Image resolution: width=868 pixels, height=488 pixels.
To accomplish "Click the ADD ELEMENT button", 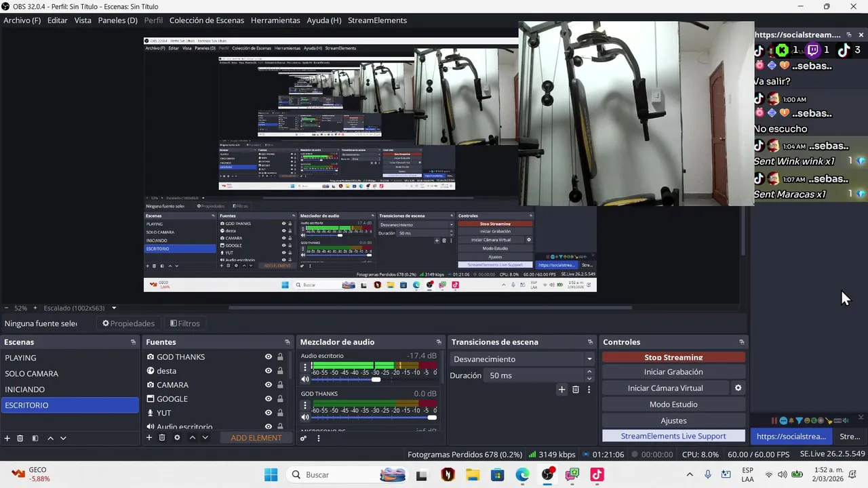I will click(x=256, y=438).
